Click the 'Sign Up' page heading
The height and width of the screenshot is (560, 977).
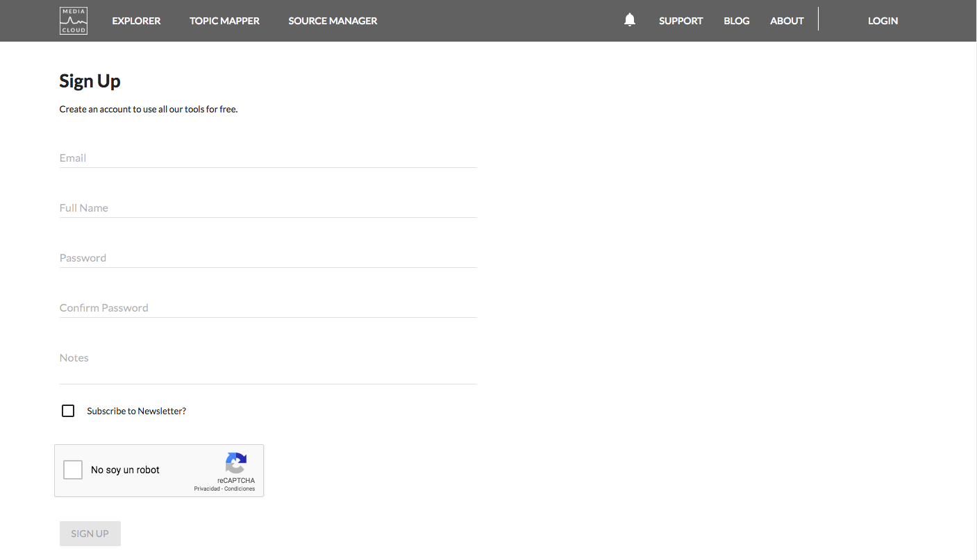coord(90,81)
